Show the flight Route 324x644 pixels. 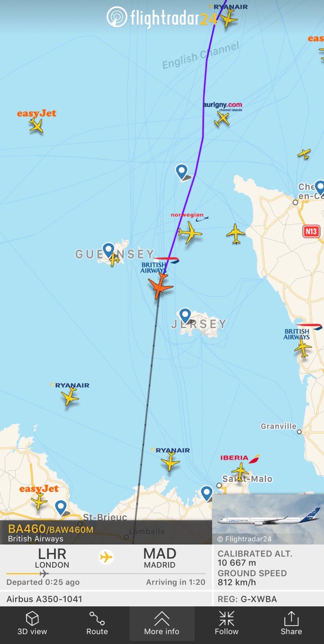(x=97, y=623)
